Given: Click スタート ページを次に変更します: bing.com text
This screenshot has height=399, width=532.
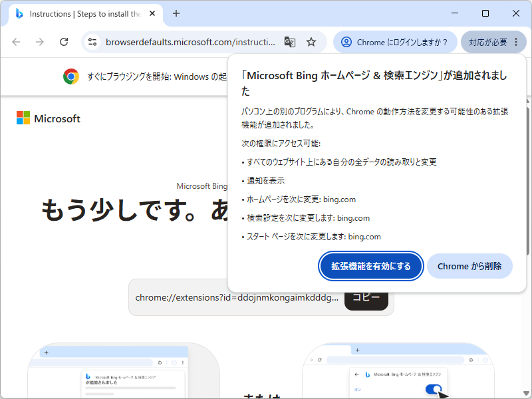Looking at the screenshot, I should point(314,237).
